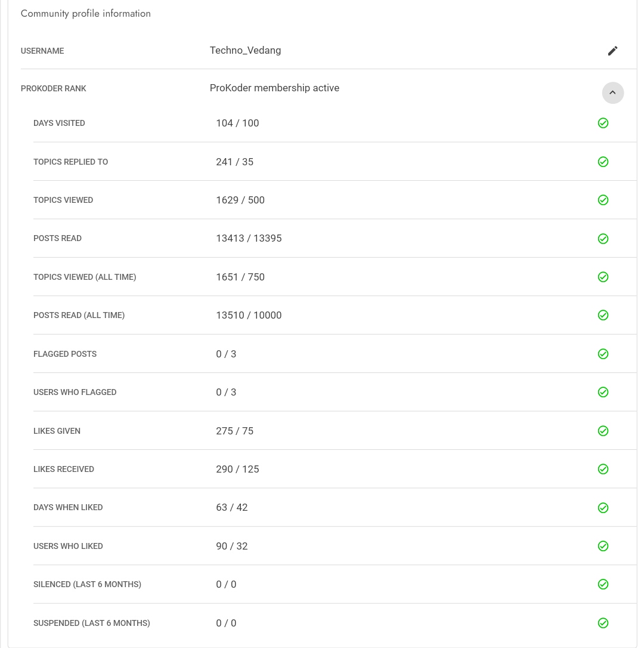Select the value 63 / 42

pyautogui.click(x=232, y=508)
